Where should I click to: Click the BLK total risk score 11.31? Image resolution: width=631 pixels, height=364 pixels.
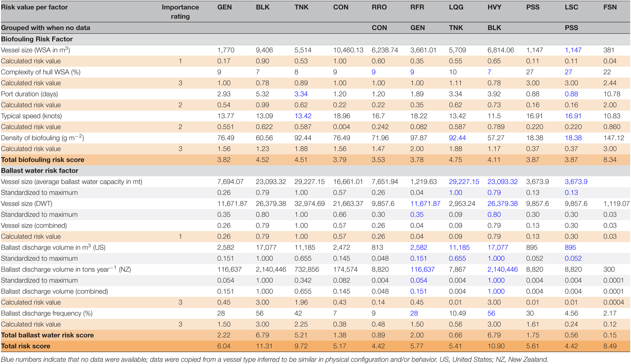tap(264, 346)
